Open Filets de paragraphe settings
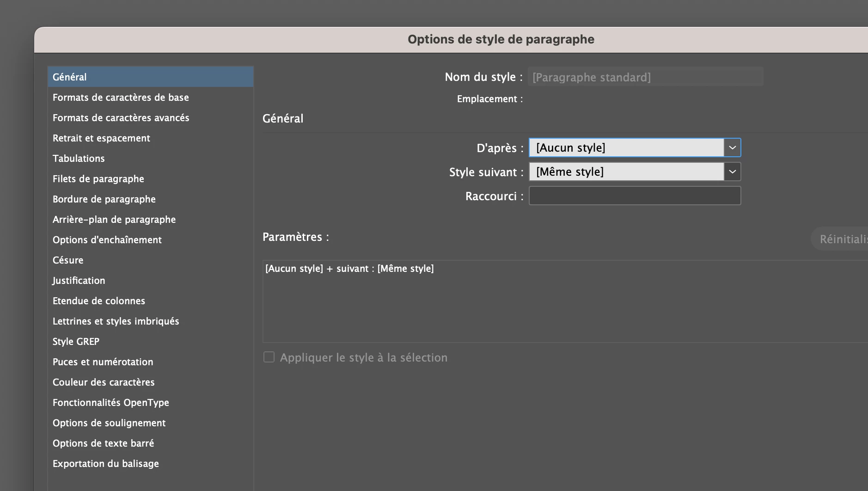The height and width of the screenshot is (491, 868). [x=98, y=179]
